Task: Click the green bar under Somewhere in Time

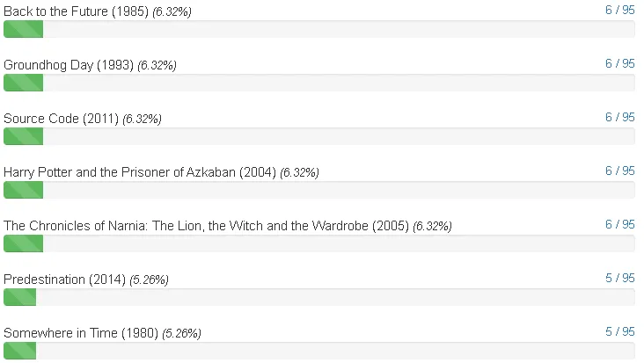Action: point(19,351)
